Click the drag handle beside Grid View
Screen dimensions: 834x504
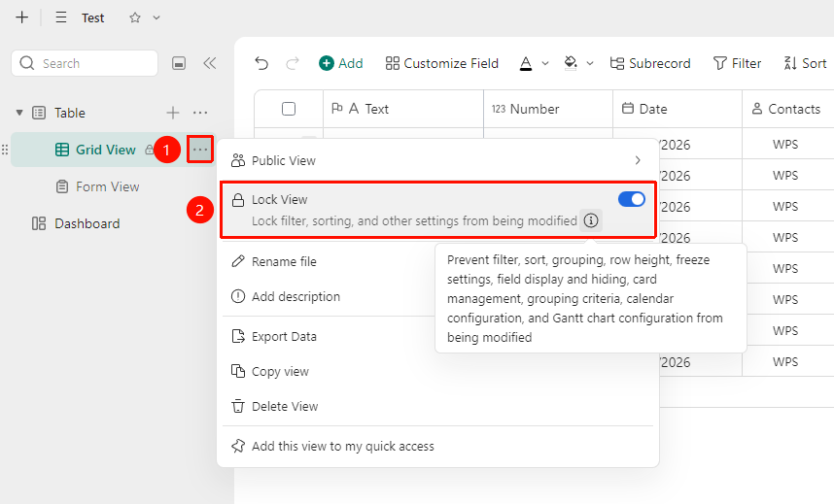pos(5,150)
